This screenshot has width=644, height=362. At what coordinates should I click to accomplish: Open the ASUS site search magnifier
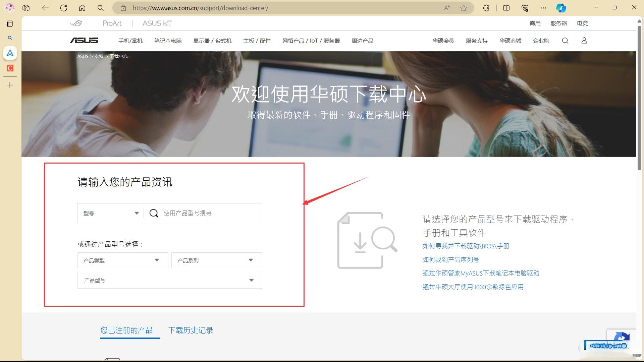(x=565, y=41)
